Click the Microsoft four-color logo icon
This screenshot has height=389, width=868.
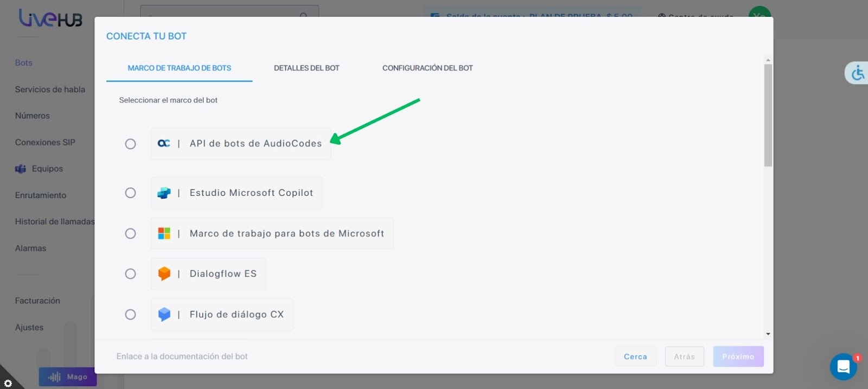click(164, 233)
